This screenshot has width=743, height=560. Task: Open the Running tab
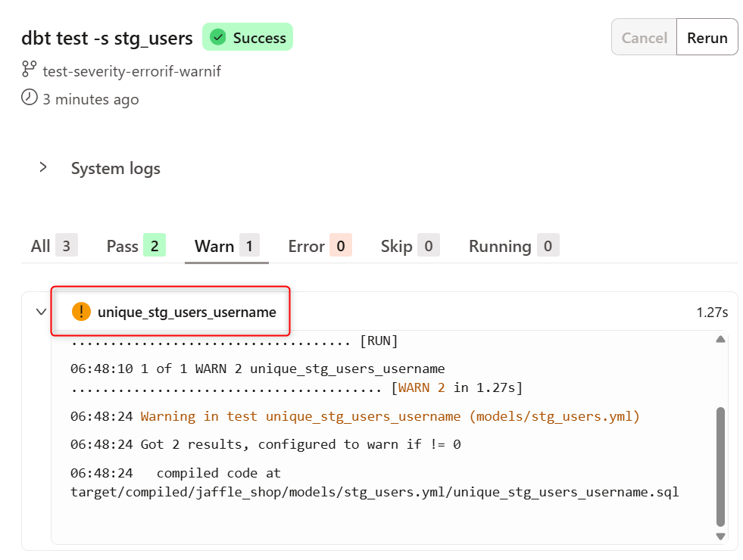pos(514,246)
